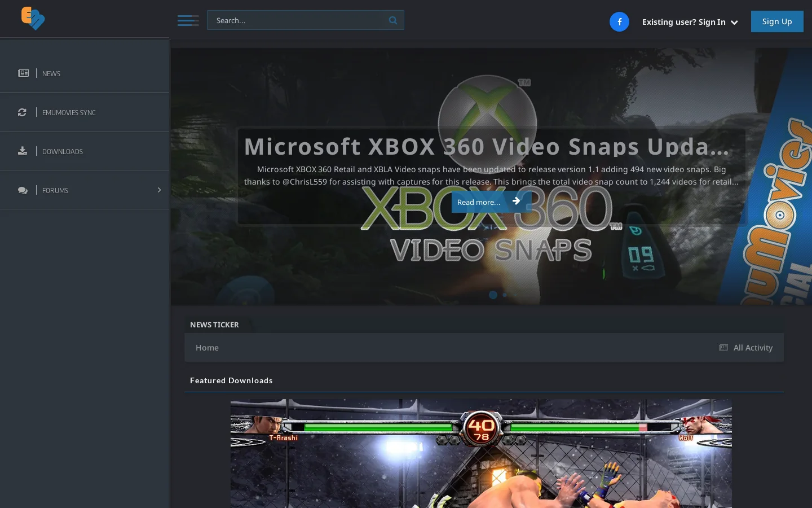Open the News section in the sidebar
The image size is (812, 508).
[x=85, y=73]
